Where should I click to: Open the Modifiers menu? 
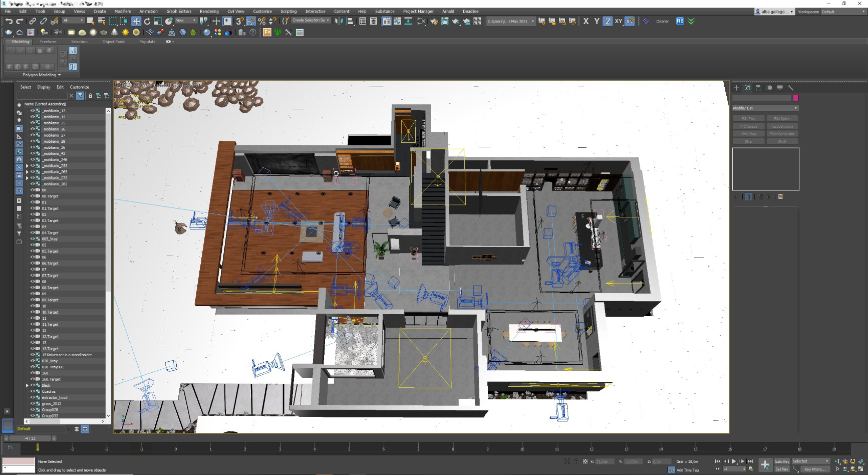click(122, 11)
